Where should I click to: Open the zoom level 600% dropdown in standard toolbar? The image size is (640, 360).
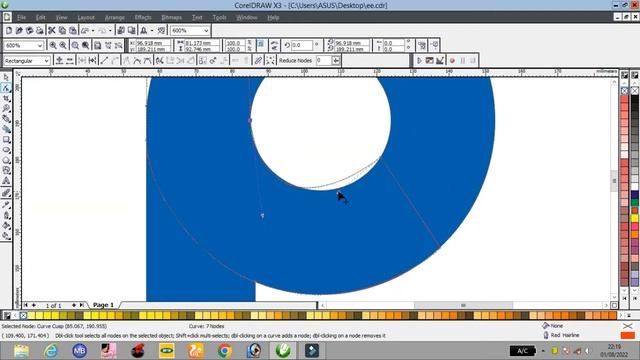[x=206, y=31]
